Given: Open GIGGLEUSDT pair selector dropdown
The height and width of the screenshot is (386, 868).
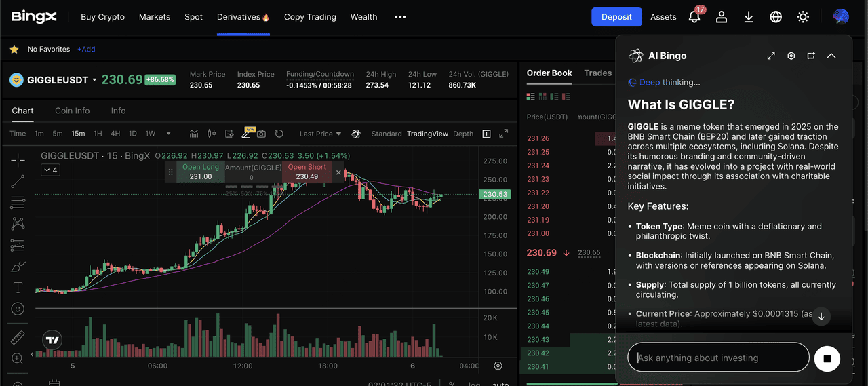Looking at the screenshot, I should [94, 80].
